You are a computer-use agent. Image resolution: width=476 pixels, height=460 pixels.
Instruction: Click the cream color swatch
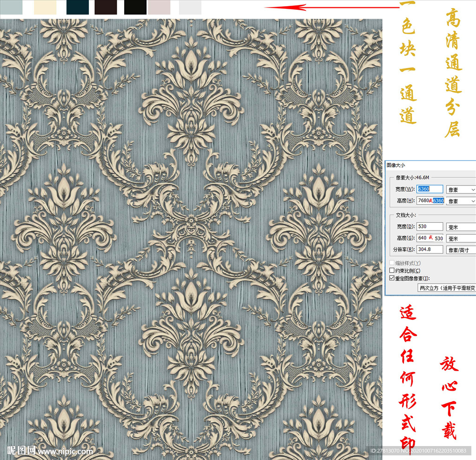(45, 7)
